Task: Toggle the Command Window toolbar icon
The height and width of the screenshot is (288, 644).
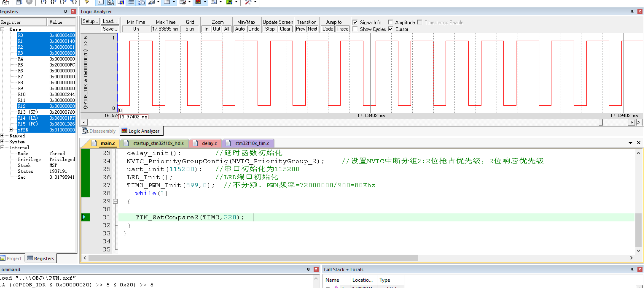Action: tap(101, 2)
